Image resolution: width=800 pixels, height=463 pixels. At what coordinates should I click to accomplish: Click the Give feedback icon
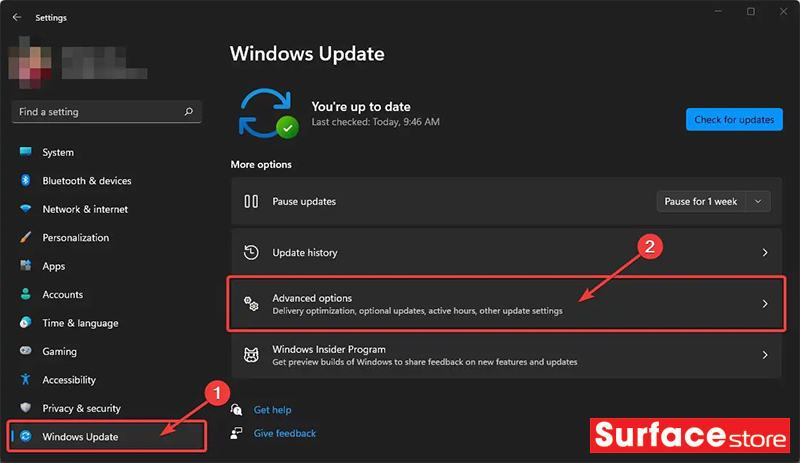point(236,433)
